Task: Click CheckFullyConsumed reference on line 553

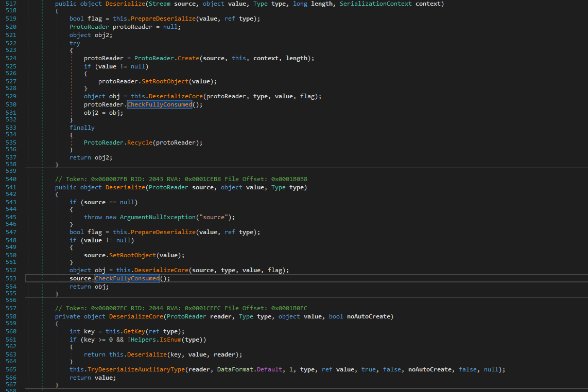Action: 127,278
